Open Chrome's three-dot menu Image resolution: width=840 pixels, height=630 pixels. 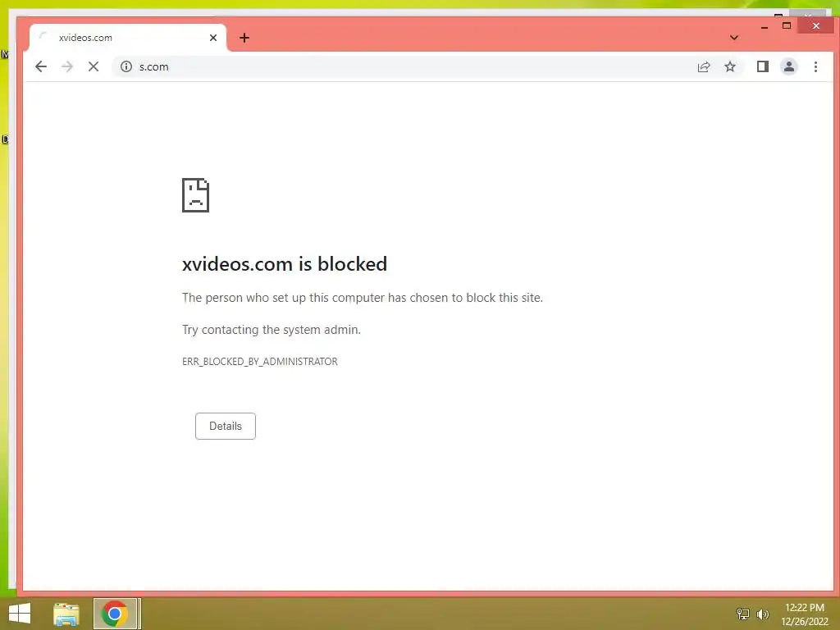click(x=815, y=66)
